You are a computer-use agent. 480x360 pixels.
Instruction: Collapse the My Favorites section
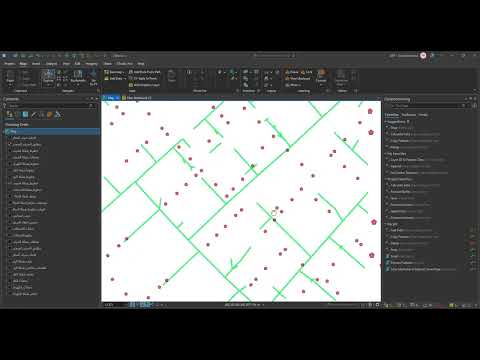tap(386, 154)
